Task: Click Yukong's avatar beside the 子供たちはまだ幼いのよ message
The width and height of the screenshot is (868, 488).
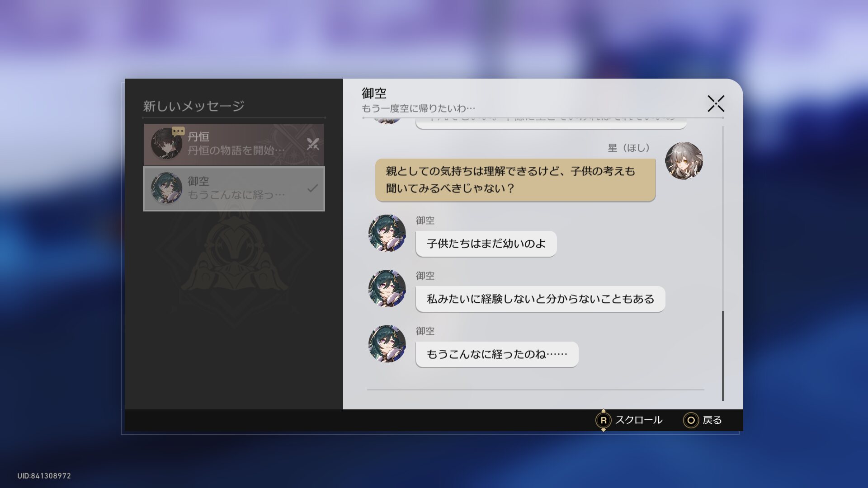Action: [387, 233]
